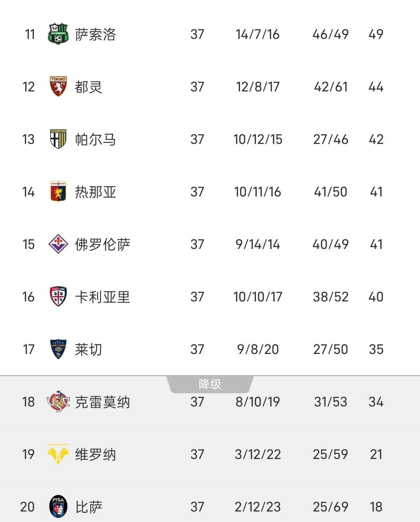This screenshot has width=420, height=522.
Task: Select 比萨 goals figure 25/69
Action: click(x=331, y=507)
